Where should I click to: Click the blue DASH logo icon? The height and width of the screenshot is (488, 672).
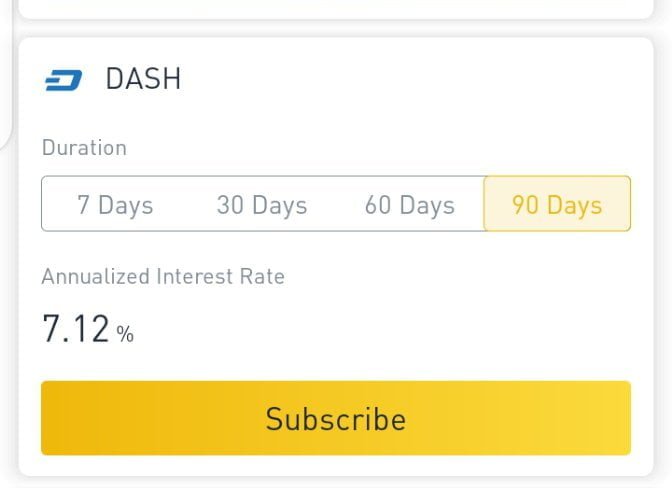(63, 80)
